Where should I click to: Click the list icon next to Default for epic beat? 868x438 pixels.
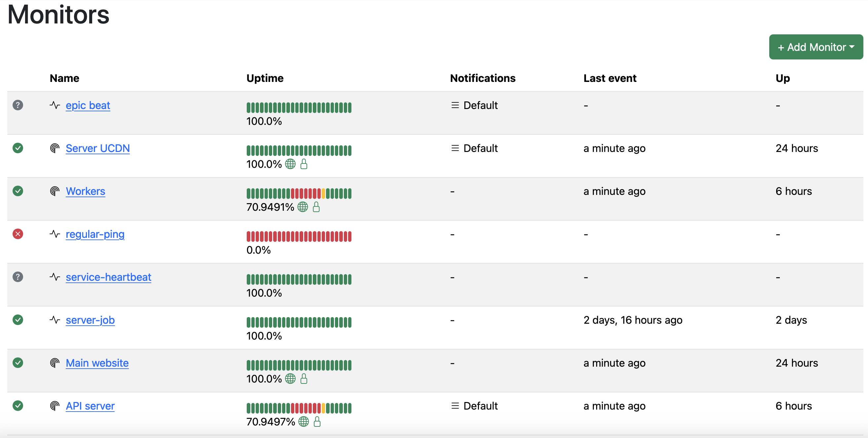pos(455,105)
